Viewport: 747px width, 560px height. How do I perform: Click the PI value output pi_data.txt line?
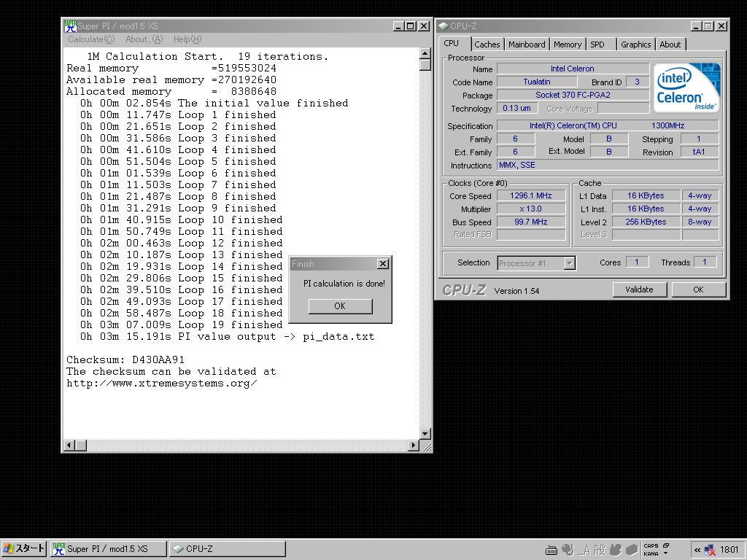(228, 337)
